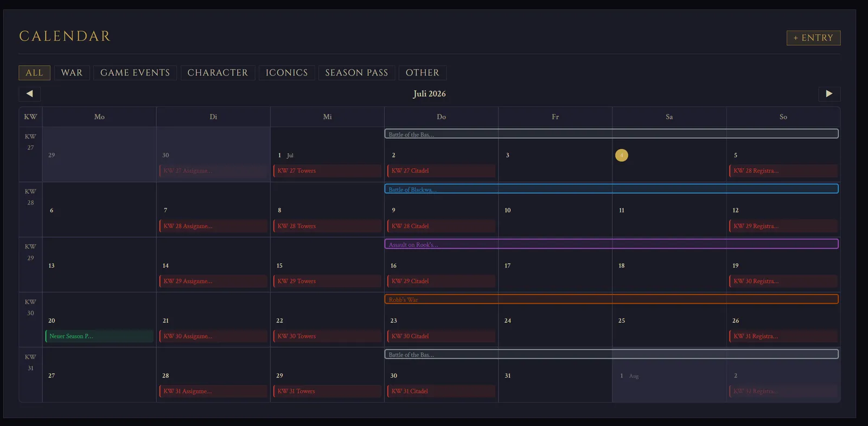Add a new entry with + ENTRY
Viewport: 868px width, 426px height.
[x=813, y=38]
